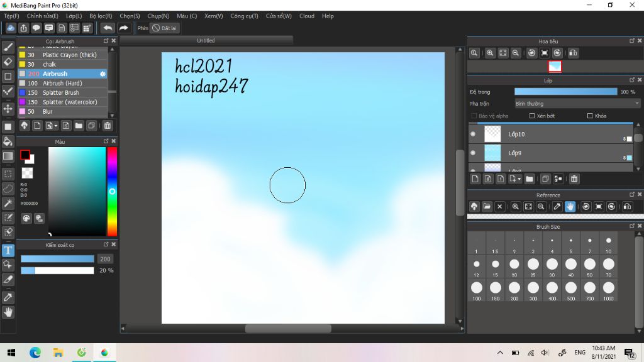Click the transparent color swatch

[27, 173]
